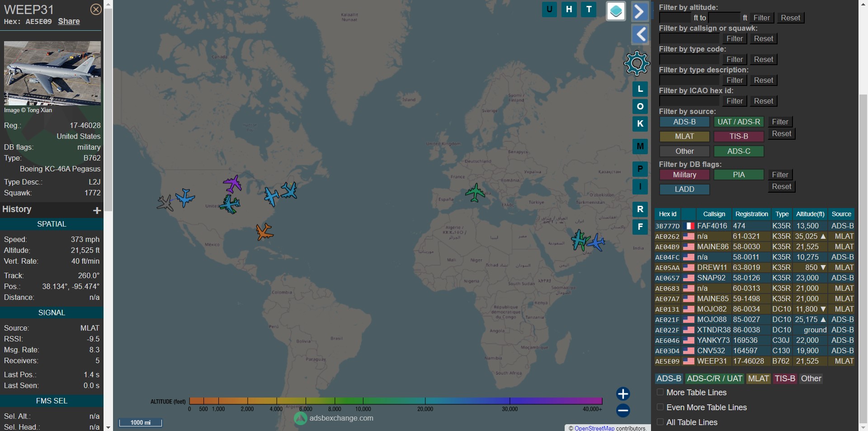Open the OpenStreetMap contributors link

tap(594, 428)
